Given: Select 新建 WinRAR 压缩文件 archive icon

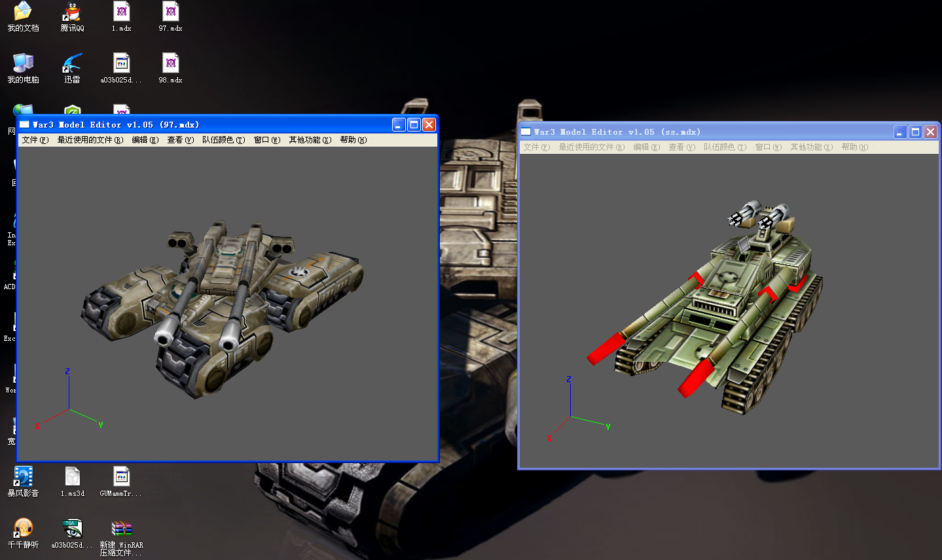Looking at the screenshot, I should [x=121, y=536].
